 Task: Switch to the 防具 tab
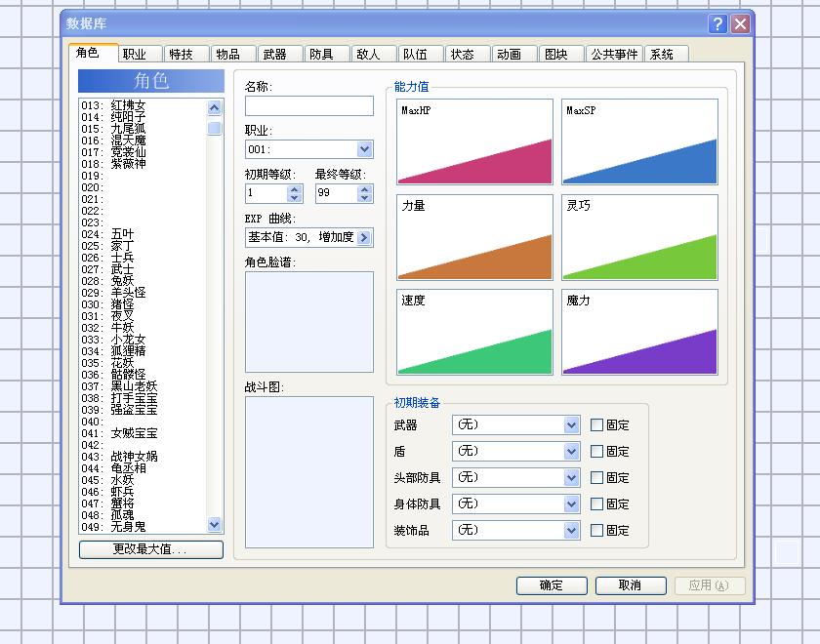[327, 54]
